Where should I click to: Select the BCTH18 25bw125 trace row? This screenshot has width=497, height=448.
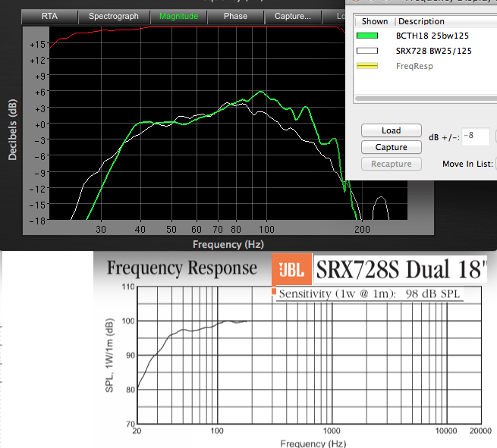coord(426,36)
